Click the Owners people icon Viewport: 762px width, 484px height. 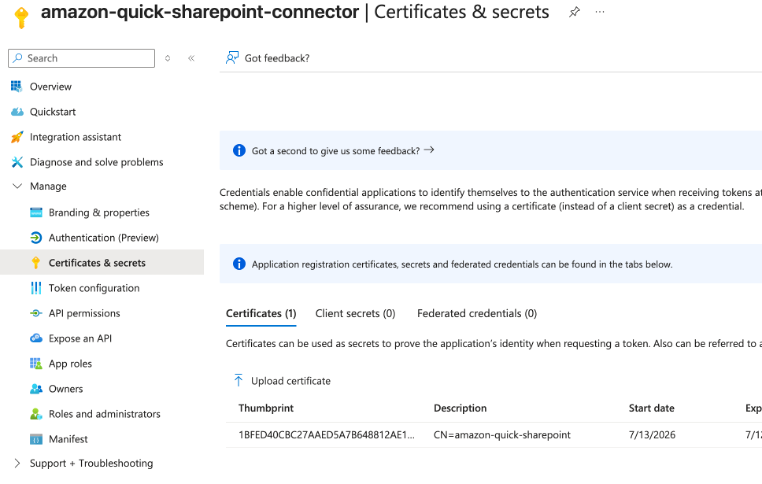(36, 389)
